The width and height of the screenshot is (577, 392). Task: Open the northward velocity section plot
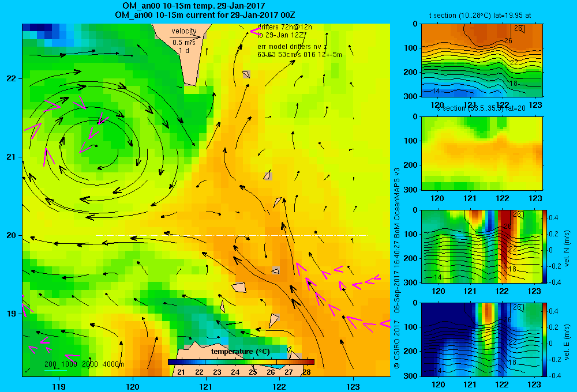(482, 247)
